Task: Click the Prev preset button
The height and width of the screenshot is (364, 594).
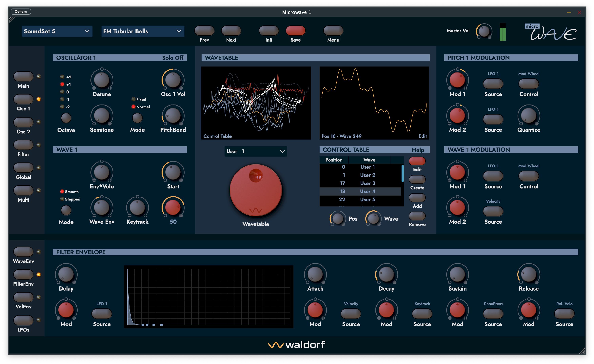Action: tap(204, 31)
